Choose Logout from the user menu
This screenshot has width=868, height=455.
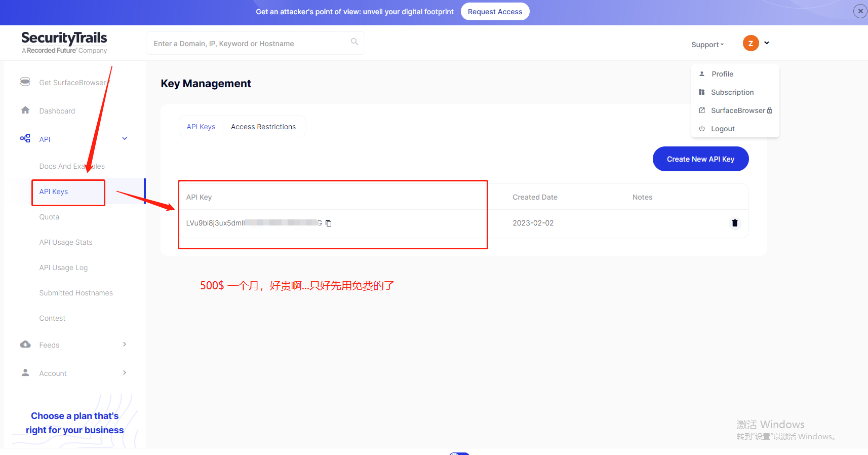coord(722,129)
